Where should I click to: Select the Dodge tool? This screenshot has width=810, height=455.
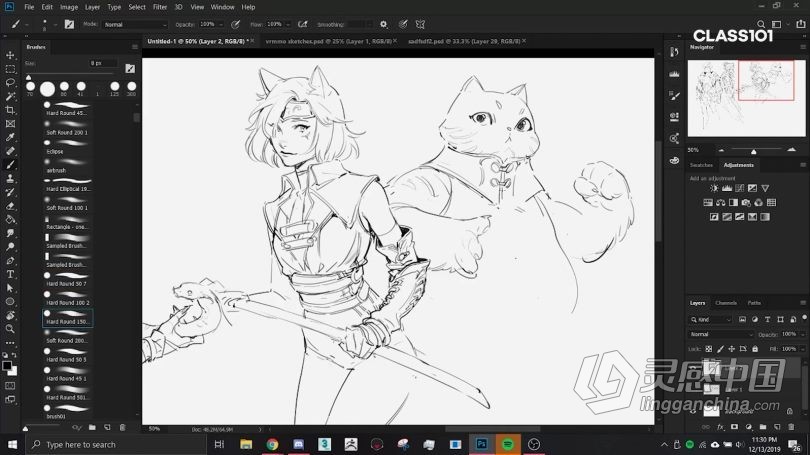click(10, 247)
